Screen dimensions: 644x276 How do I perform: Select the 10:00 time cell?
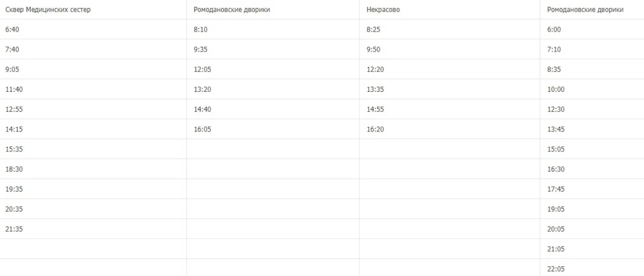[x=555, y=89]
